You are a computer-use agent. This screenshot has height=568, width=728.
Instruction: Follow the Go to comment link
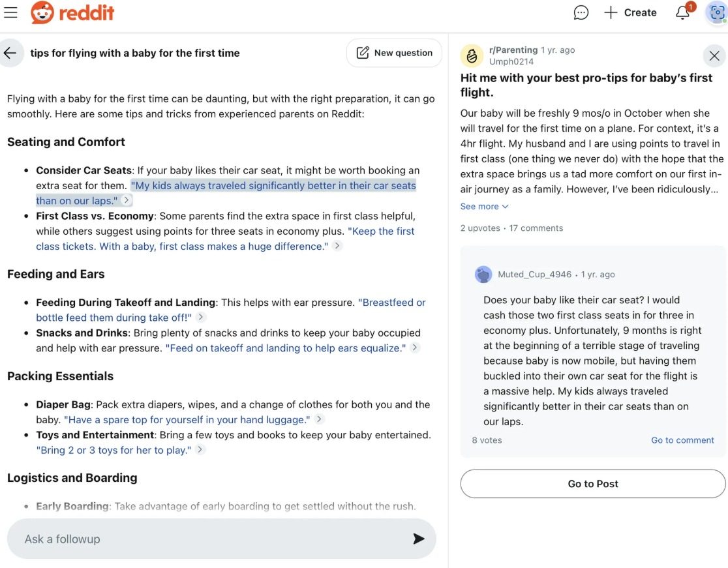(x=682, y=440)
